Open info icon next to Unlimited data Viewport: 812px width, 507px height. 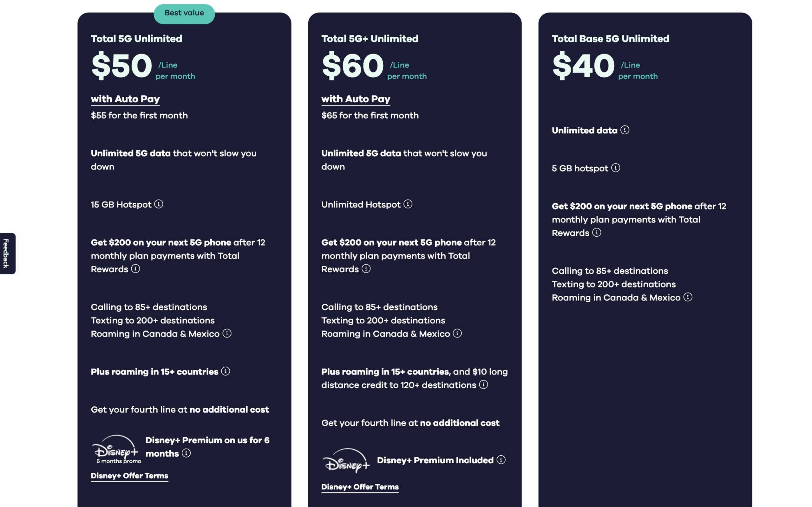click(625, 130)
